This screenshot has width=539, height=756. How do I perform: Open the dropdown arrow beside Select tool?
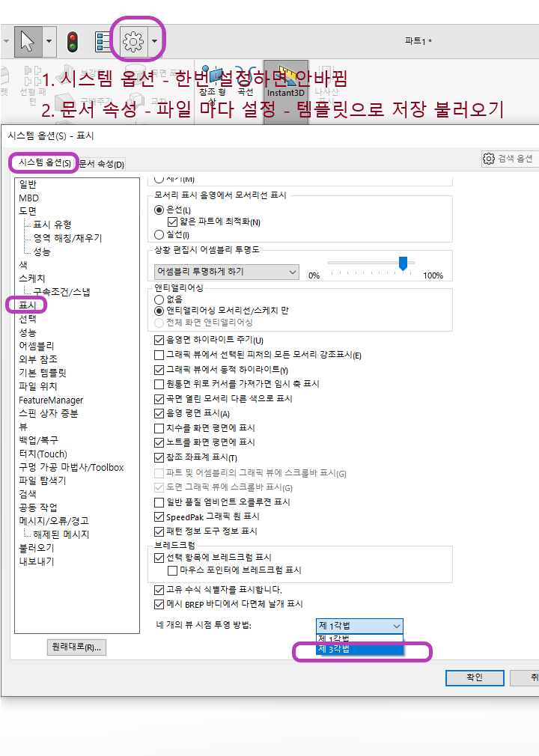click(x=49, y=41)
